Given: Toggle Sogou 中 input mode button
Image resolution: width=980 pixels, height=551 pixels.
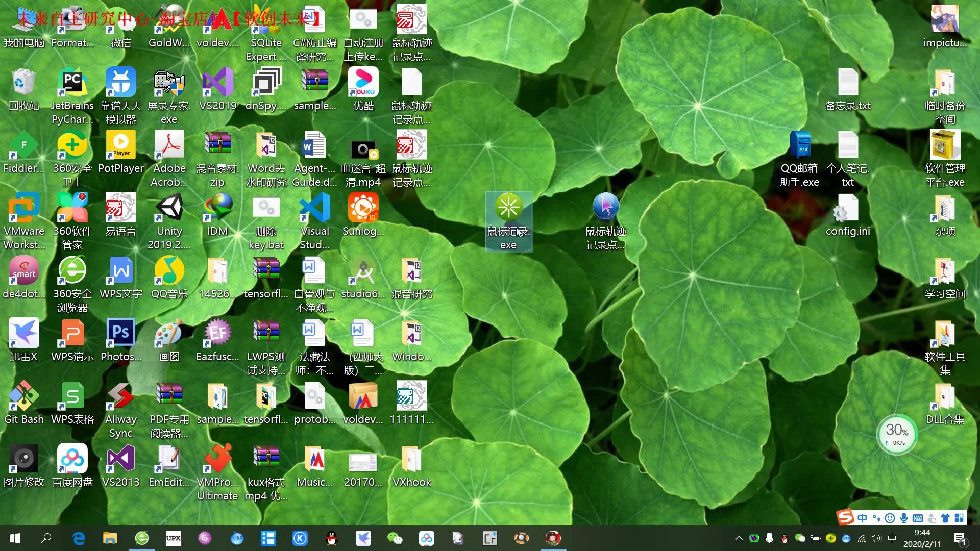Looking at the screenshot, I should coord(862,518).
